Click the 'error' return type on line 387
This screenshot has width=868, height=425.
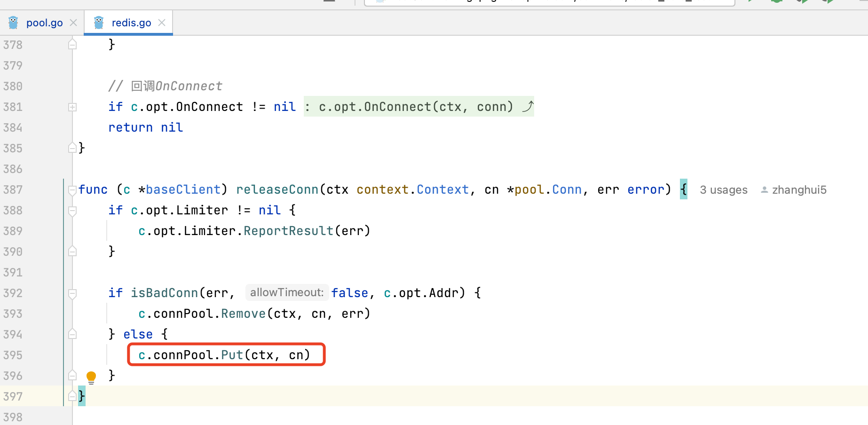tap(646, 189)
